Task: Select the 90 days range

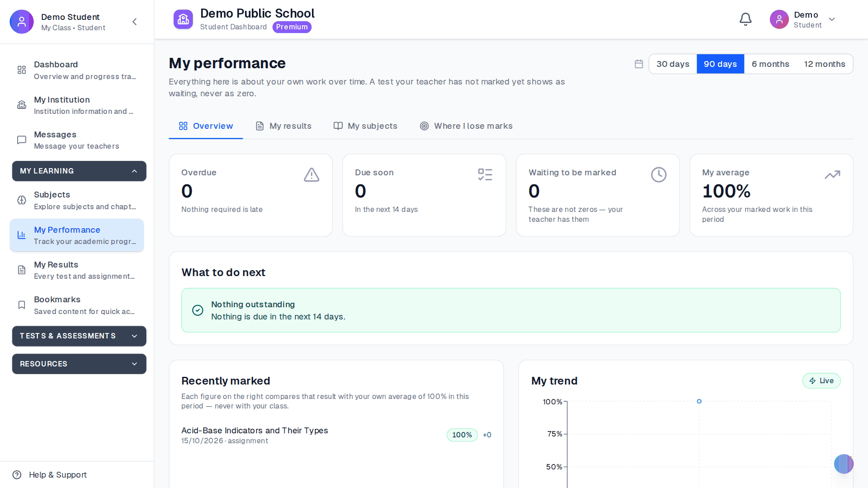Action: (720, 64)
